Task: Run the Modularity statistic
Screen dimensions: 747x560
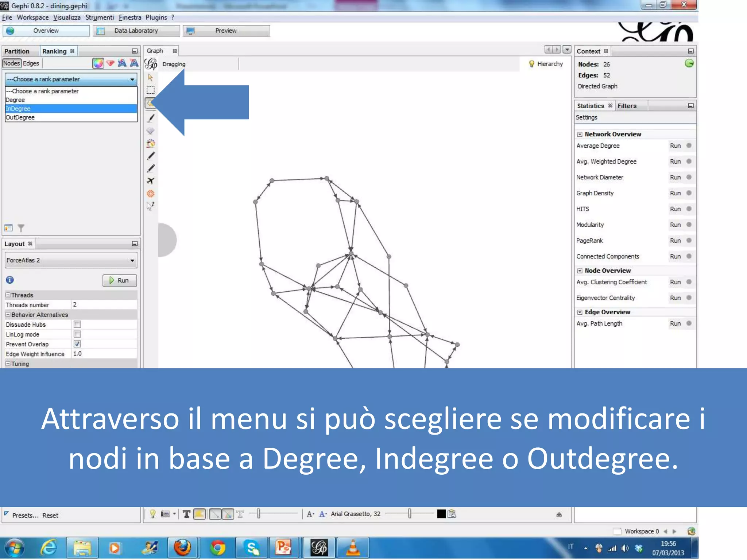Action: (675, 225)
